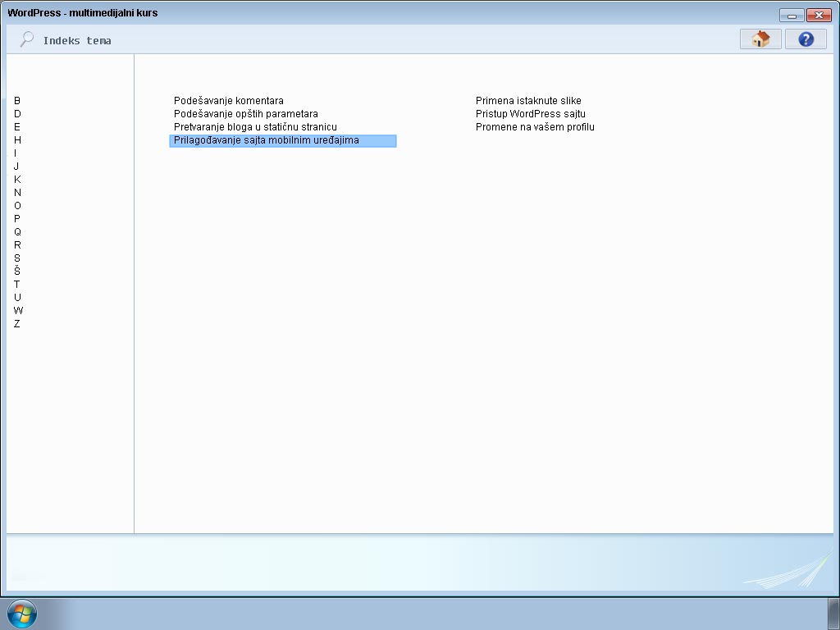Open topic 'Promene na vašem profilu'
840x630 pixels.
tap(535, 127)
